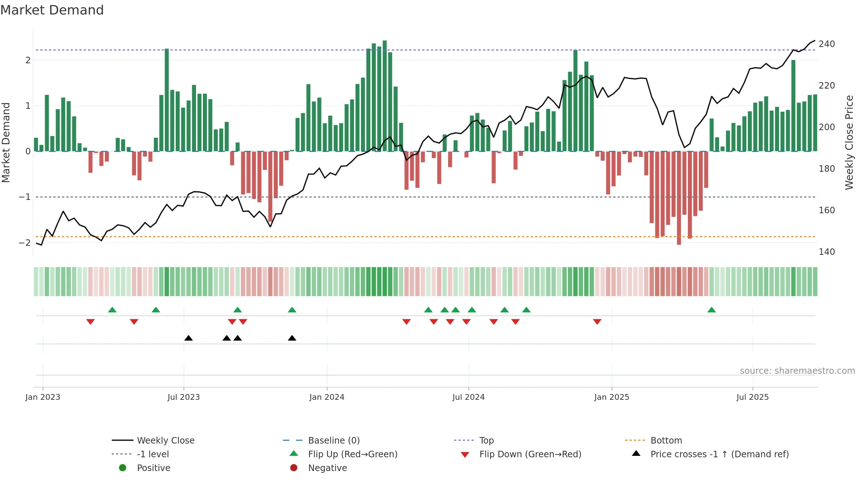Click the tallest green demand bar in early 2024
The height and width of the screenshot is (488, 868).
pos(385,96)
